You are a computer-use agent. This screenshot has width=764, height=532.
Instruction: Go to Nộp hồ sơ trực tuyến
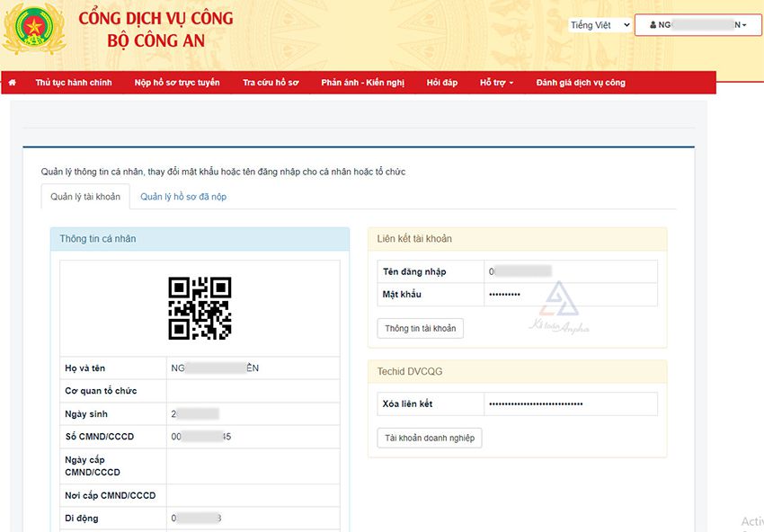click(177, 83)
